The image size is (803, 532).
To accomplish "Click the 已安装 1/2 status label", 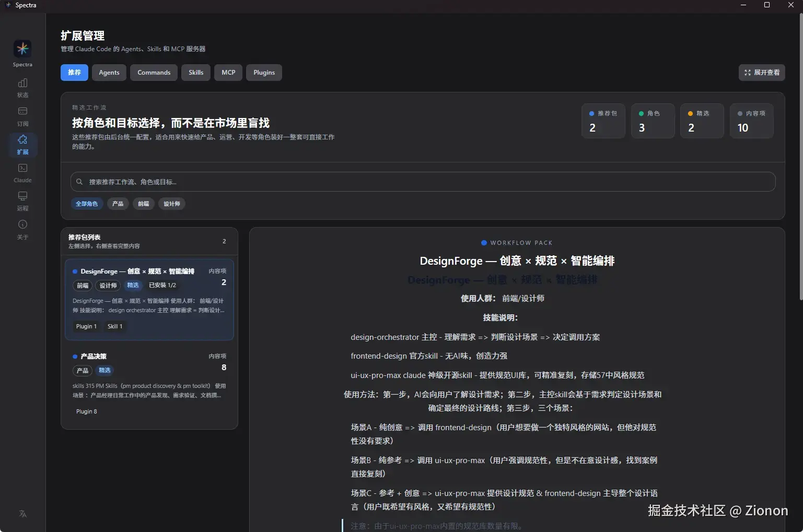I will click(162, 286).
